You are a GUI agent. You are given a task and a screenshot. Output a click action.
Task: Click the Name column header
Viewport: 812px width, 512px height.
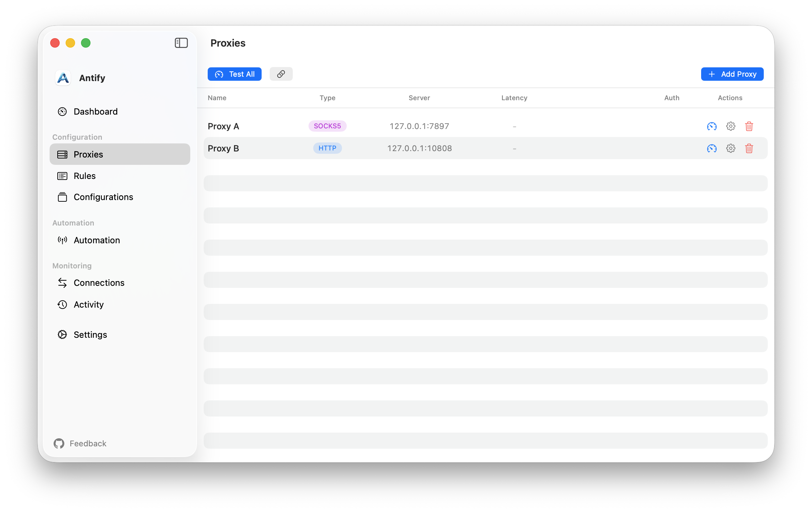[217, 98]
